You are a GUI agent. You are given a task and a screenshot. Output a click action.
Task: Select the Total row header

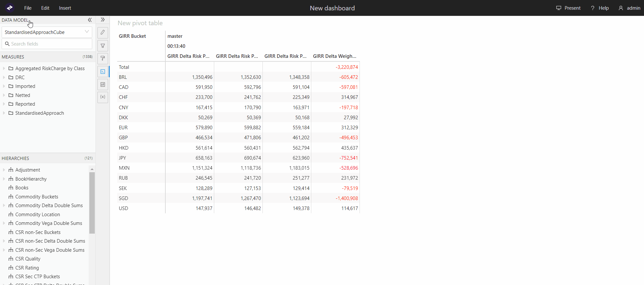pos(141,67)
